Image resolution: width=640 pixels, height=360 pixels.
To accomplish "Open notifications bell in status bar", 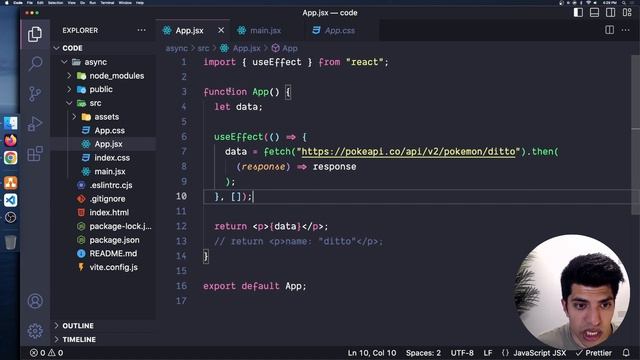I will tap(626, 353).
